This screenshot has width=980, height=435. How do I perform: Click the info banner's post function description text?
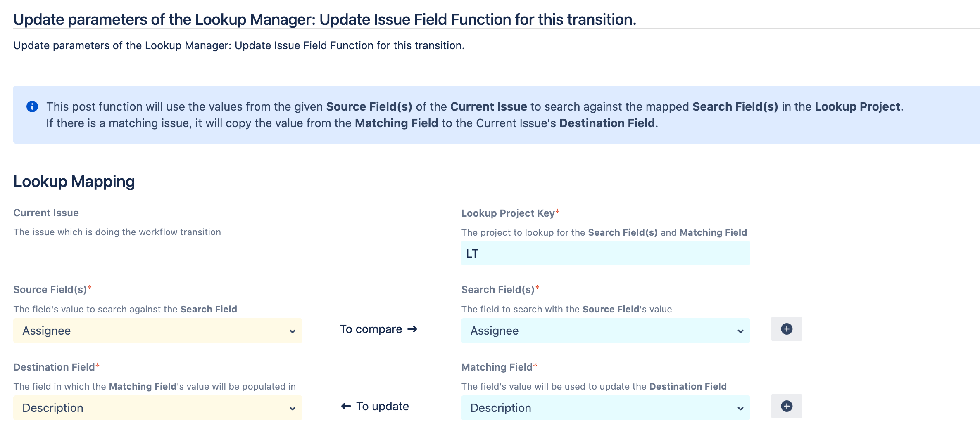click(x=474, y=115)
